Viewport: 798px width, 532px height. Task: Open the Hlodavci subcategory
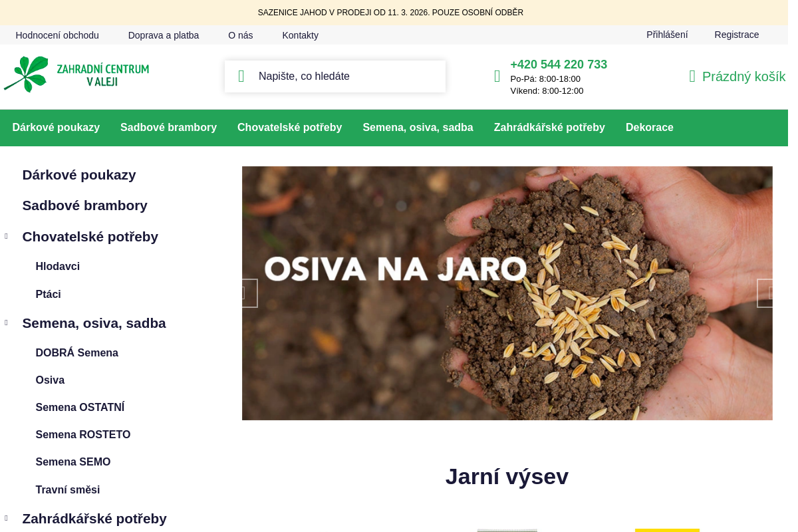point(57,266)
